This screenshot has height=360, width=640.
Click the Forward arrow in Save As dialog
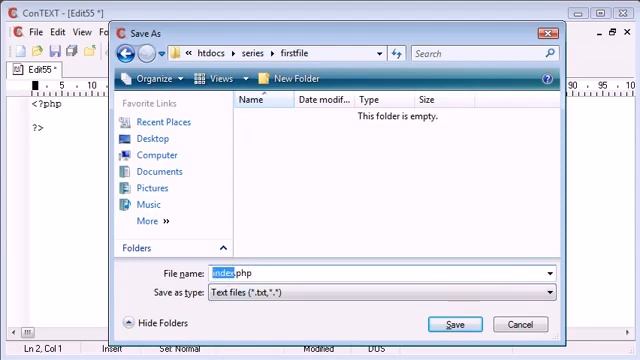[147, 53]
